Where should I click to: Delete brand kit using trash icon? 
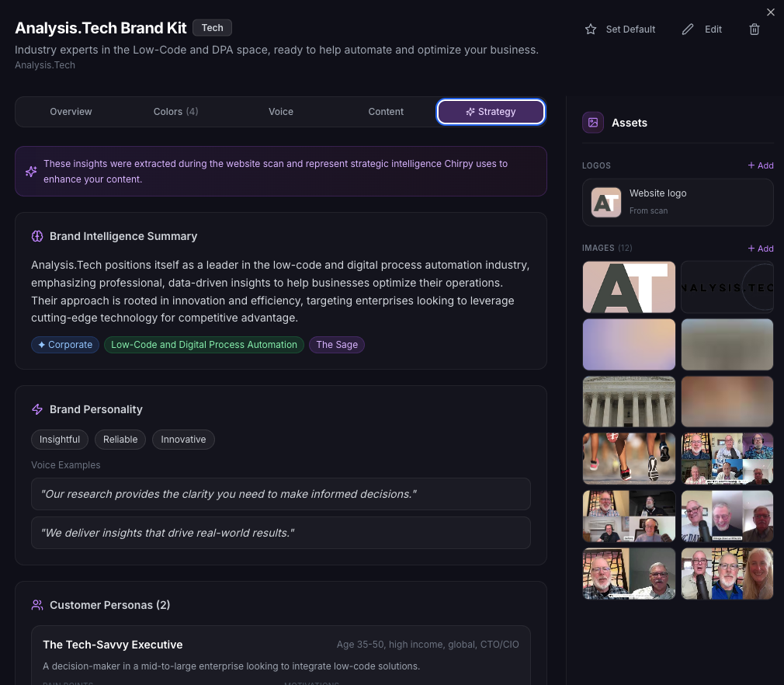click(755, 29)
